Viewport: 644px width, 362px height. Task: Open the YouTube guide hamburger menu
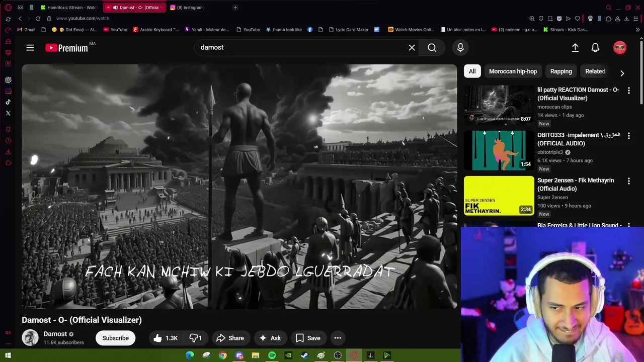coord(30,47)
